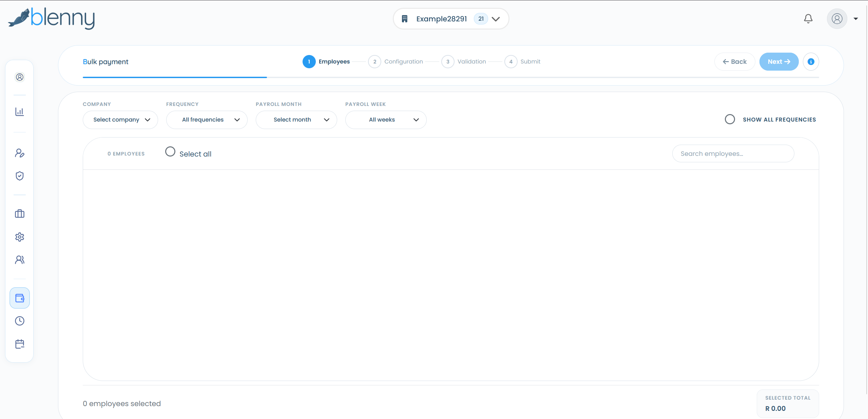The height and width of the screenshot is (419, 868).
Task: Open the shield check sidebar icon
Action: coord(20,176)
